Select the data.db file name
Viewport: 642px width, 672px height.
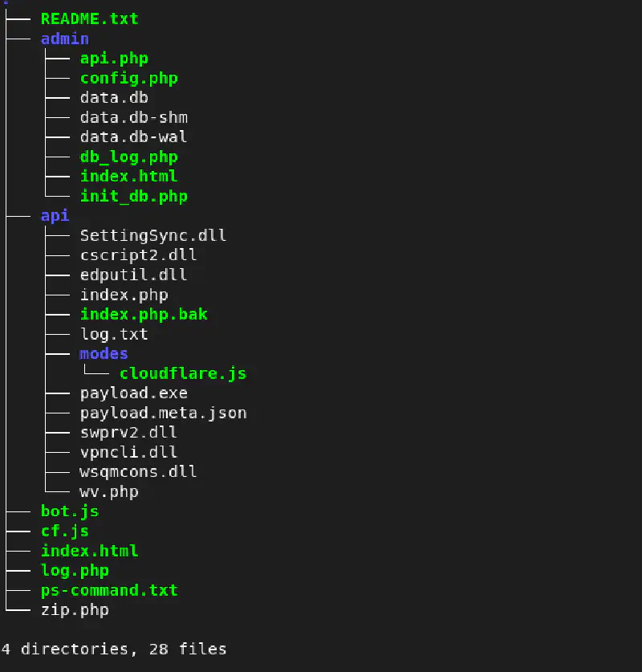114,98
